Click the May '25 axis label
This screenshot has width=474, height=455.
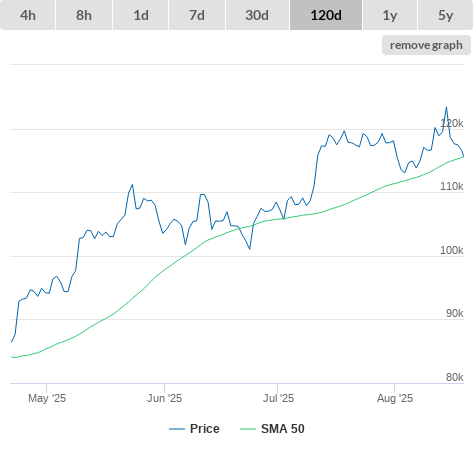[x=47, y=398]
